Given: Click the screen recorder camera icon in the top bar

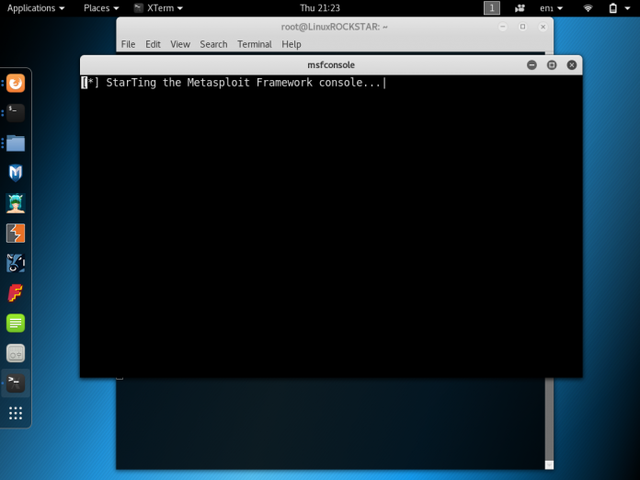Looking at the screenshot, I should point(520,8).
